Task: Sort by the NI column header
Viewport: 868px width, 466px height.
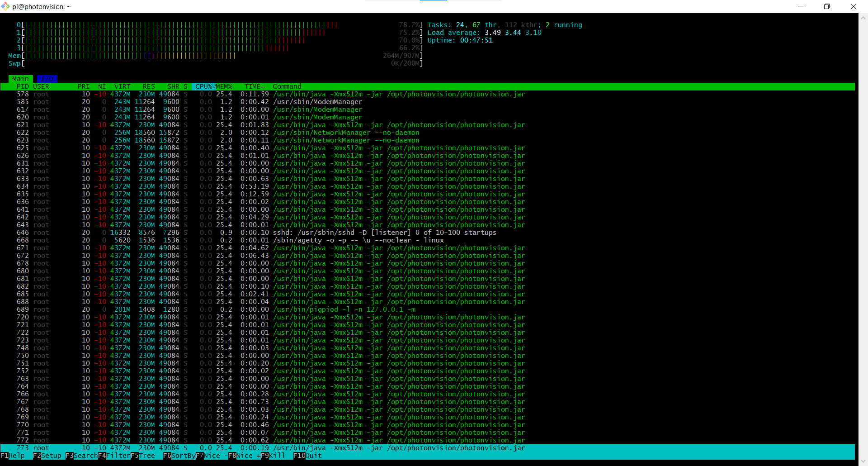Action: pyautogui.click(x=102, y=86)
